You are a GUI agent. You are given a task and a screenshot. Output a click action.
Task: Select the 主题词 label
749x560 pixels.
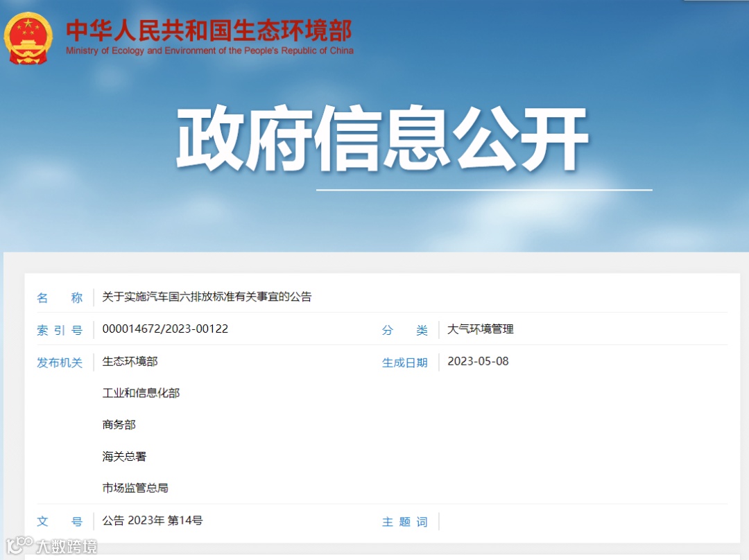pyautogui.click(x=404, y=521)
